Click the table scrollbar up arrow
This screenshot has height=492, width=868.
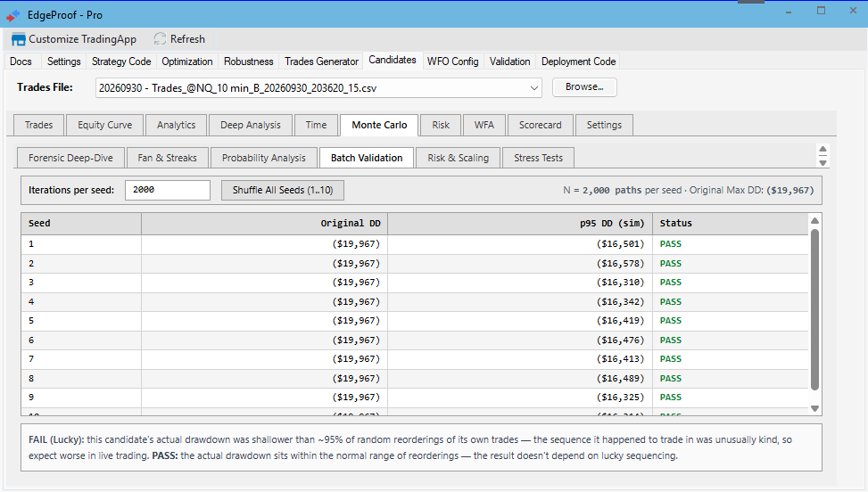tap(814, 220)
